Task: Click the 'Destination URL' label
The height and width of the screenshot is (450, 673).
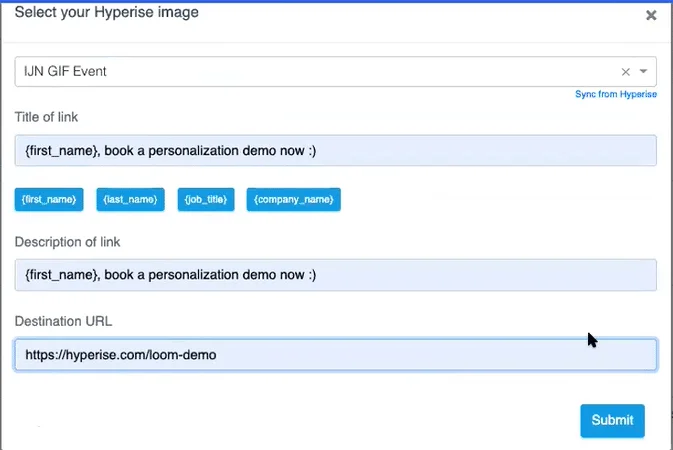Action: click(63, 321)
